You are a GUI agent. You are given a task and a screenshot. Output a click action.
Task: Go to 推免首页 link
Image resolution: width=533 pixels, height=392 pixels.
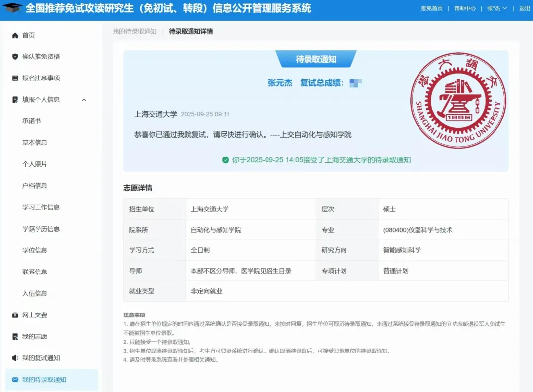432,8
